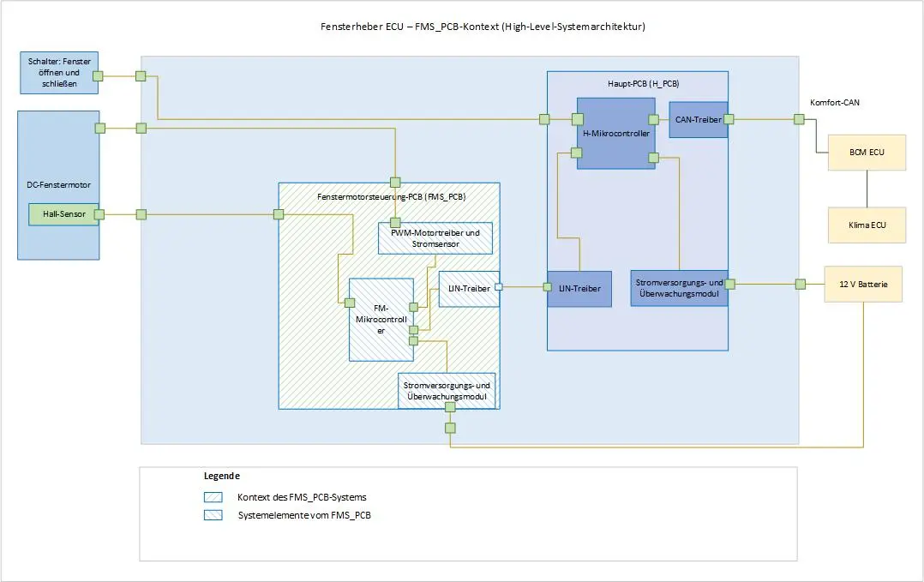This screenshot has height=582, width=924.
Task: Select the Legende heading
Action: click(221, 476)
